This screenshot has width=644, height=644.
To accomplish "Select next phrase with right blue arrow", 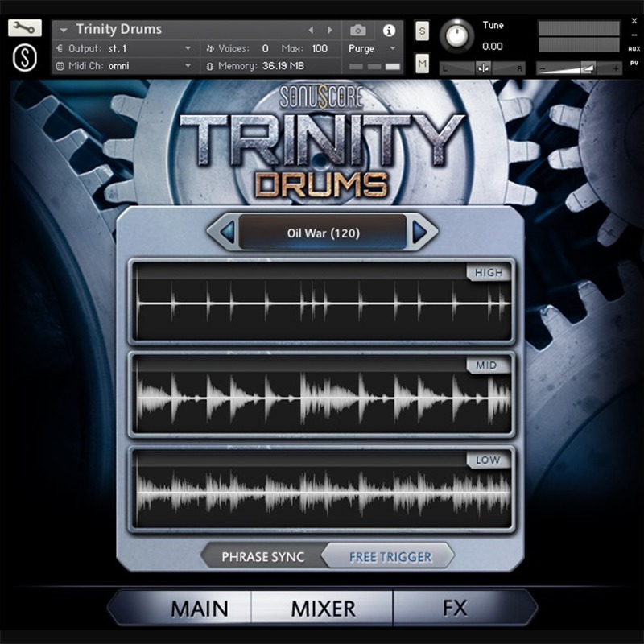I will [x=419, y=232].
